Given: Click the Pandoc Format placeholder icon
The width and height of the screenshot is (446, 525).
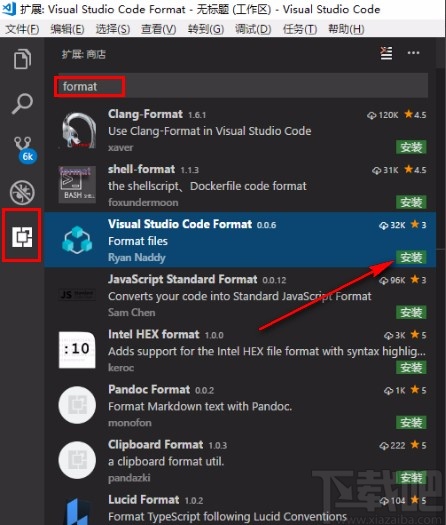Looking at the screenshot, I should (x=77, y=405).
